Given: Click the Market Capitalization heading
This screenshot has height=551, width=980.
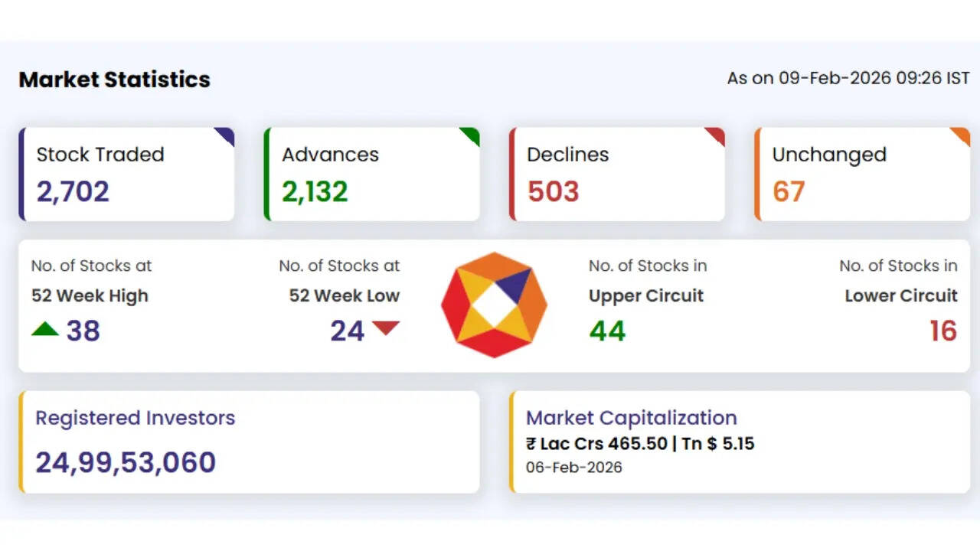Looking at the screenshot, I should pos(631,418).
